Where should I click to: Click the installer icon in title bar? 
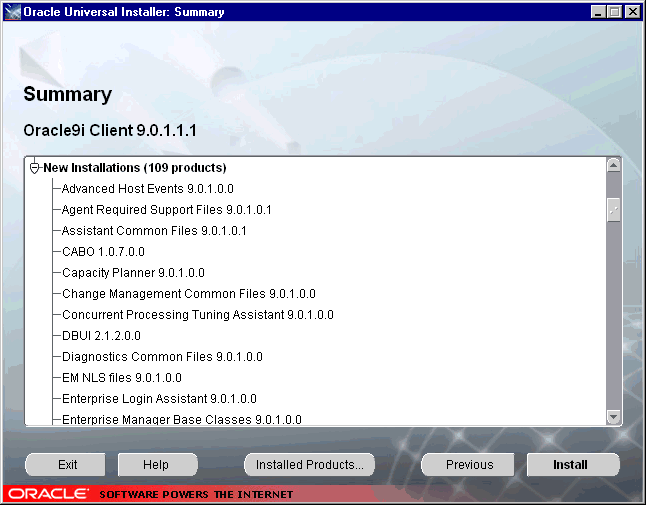point(12,12)
